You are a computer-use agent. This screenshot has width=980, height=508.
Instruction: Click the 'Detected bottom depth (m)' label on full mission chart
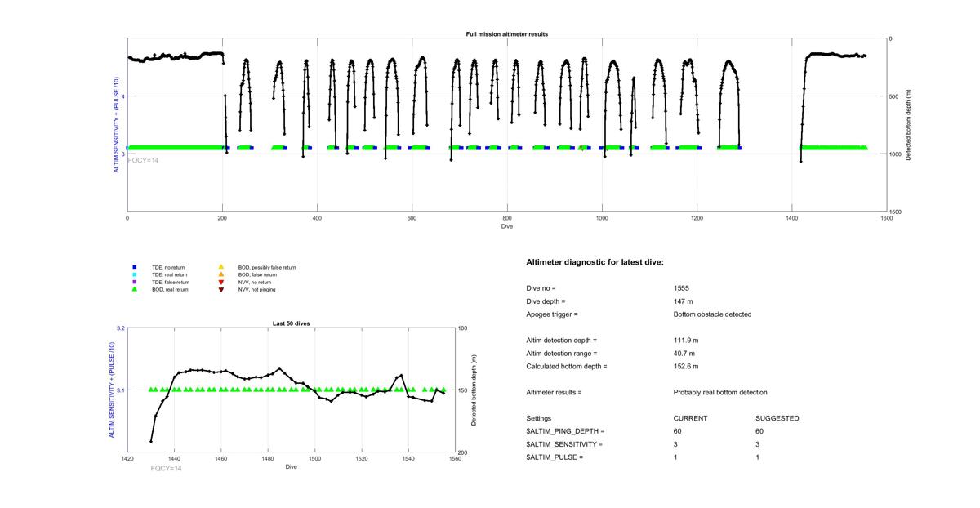[x=909, y=125]
